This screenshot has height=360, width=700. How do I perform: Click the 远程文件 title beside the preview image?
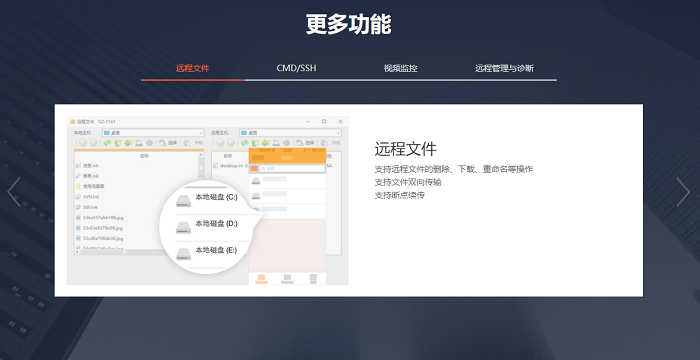coord(405,149)
